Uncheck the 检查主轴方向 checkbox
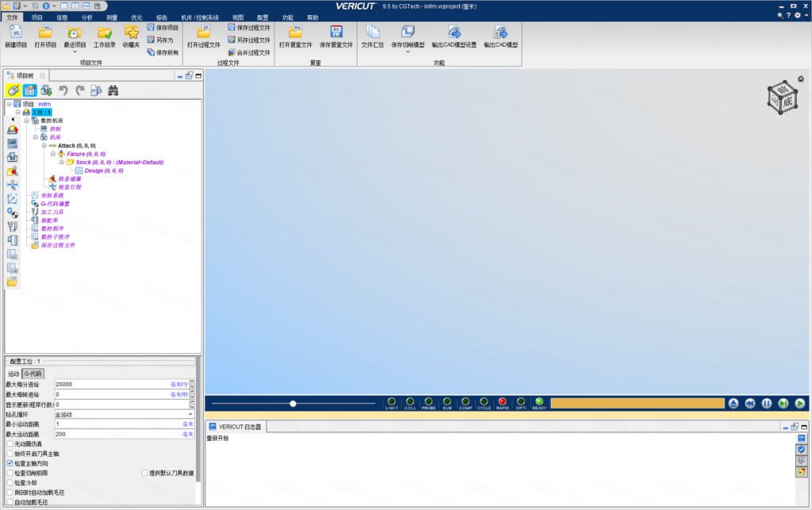 tap(10, 463)
